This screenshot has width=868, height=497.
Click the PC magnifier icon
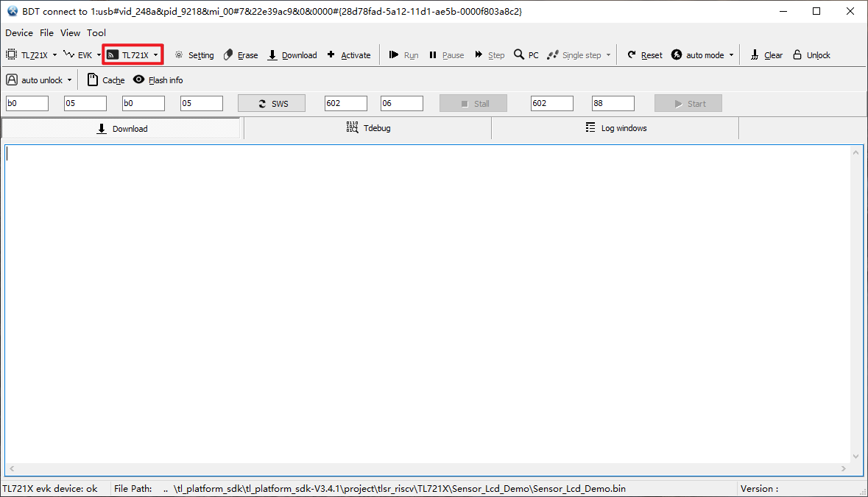pyautogui.click(x=519, y=55)
